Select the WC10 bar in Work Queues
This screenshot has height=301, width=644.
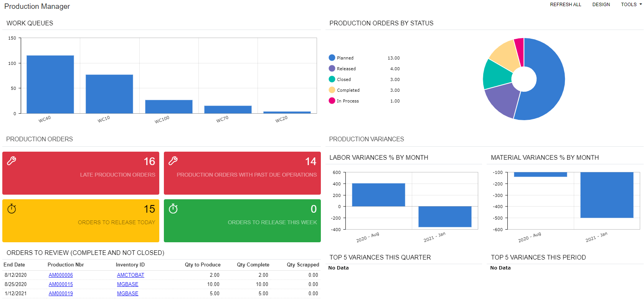tap(109, 94)
